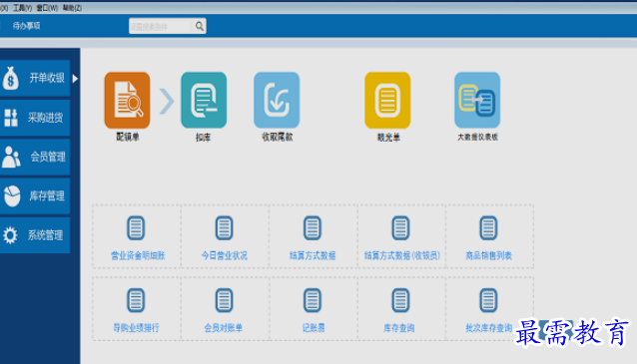This screenshot has width=637, height=364.
Task: Open the 会员对账单 link
Action: pos(224,328)
